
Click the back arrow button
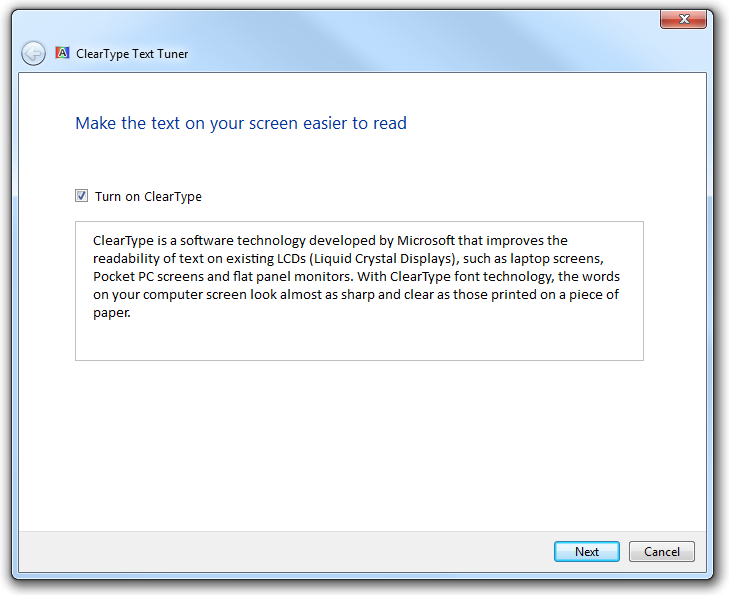[x=33, y=53]
